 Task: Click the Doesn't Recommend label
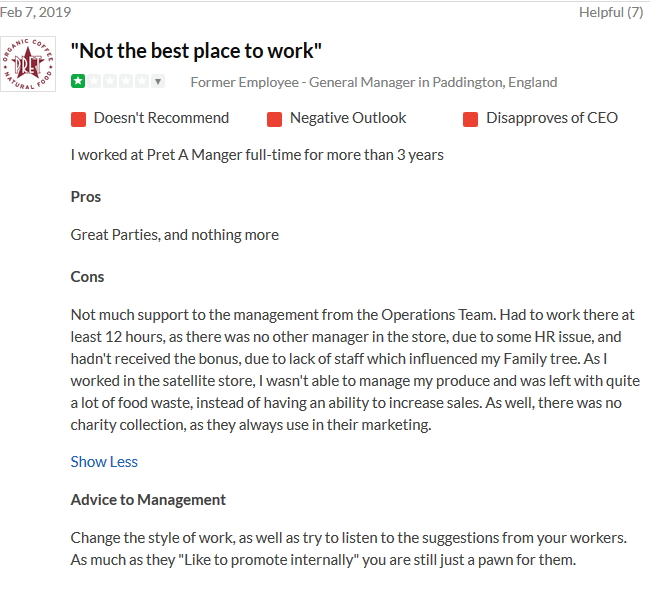pos(161,118)
